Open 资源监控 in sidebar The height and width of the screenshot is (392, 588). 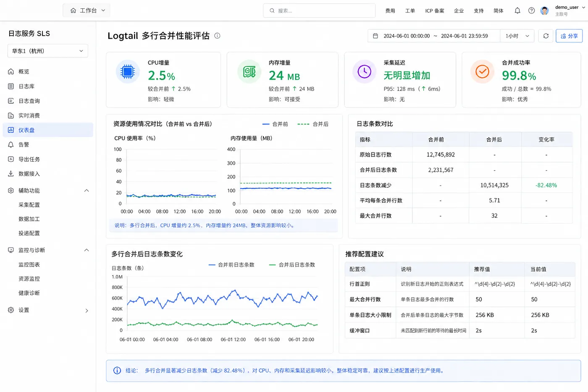[29, 279]
